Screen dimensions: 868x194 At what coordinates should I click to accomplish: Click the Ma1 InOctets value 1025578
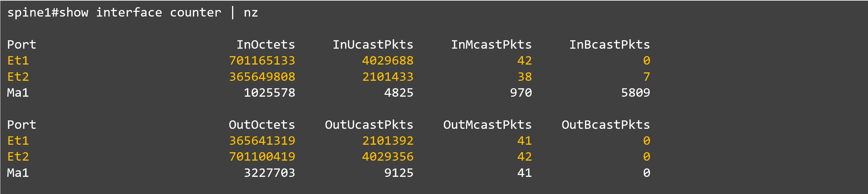(x=269, y=93)
